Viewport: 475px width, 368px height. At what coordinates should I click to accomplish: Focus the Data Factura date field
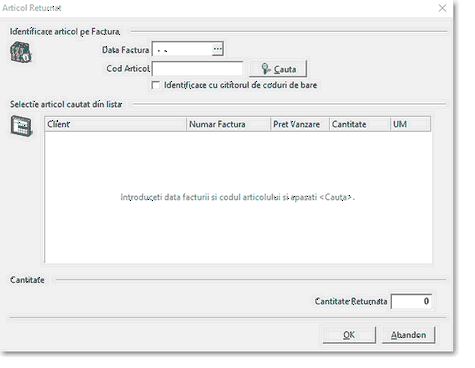coord(182,49)
